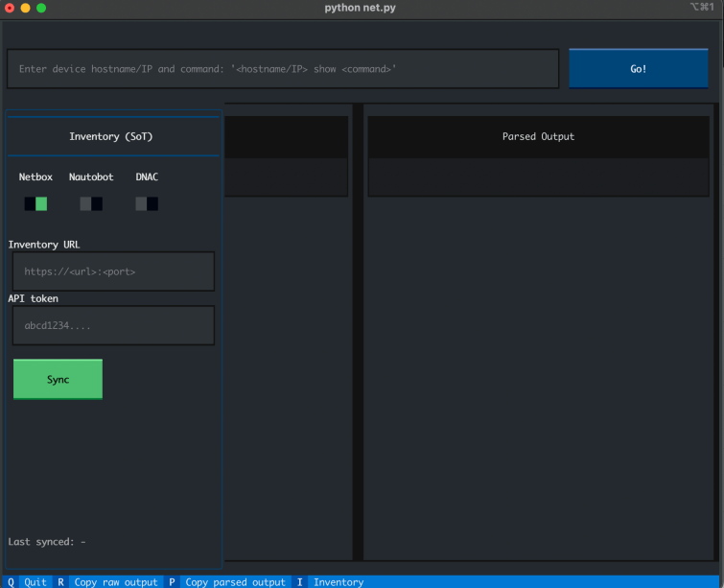Click into the Inventory URL field
This screenshot has width=724, height=588.
click(x=111, y=271)
